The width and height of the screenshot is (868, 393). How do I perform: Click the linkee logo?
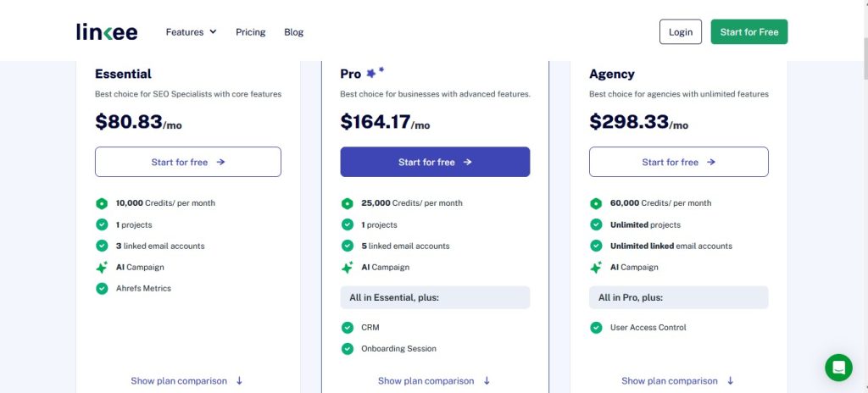pos(106,32)
